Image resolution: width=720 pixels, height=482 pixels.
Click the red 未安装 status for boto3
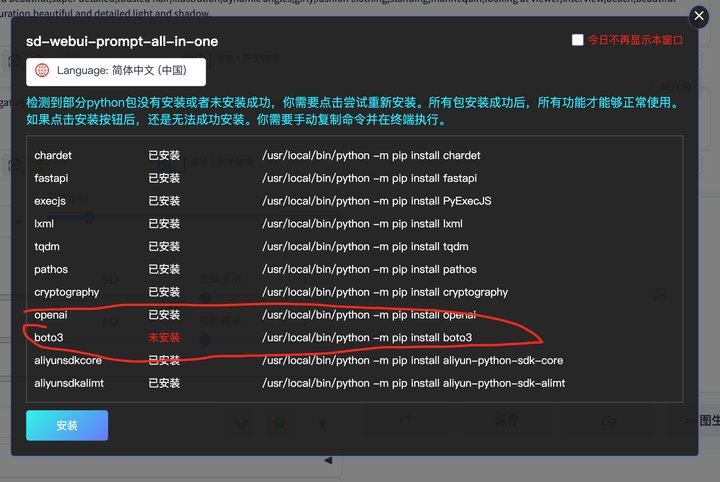pos(164,337)
